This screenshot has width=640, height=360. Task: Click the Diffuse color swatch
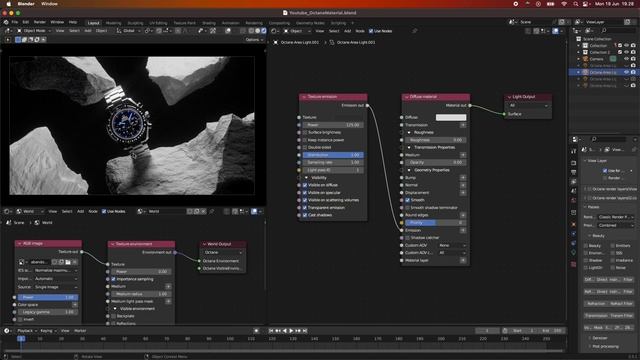point(451,118)
